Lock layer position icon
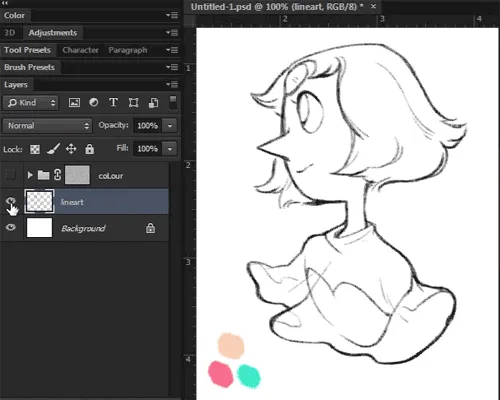 (x=71, y=149)
